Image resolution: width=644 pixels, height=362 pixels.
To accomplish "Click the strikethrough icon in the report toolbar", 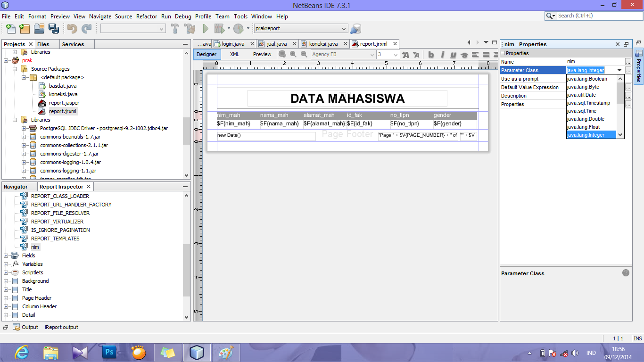I will click(463, 54).
